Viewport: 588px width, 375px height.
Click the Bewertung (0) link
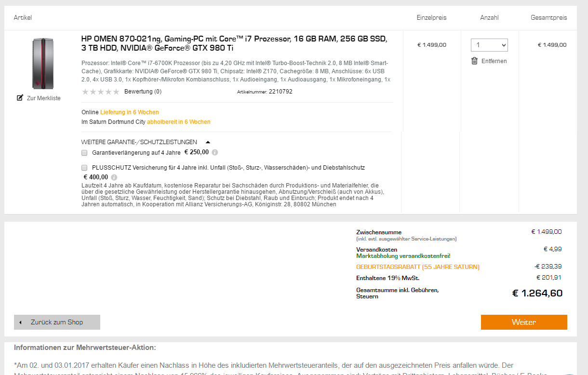[x=143, y=92]
